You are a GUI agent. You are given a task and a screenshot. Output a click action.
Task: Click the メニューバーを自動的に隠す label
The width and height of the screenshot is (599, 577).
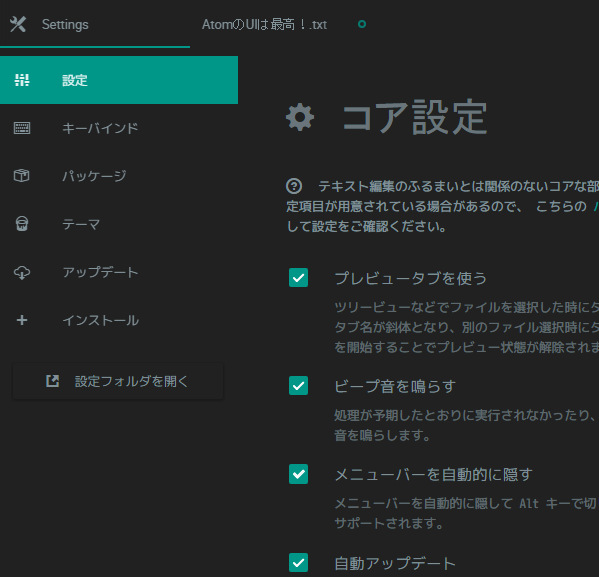pyautogui.click(x=434, y=475)
